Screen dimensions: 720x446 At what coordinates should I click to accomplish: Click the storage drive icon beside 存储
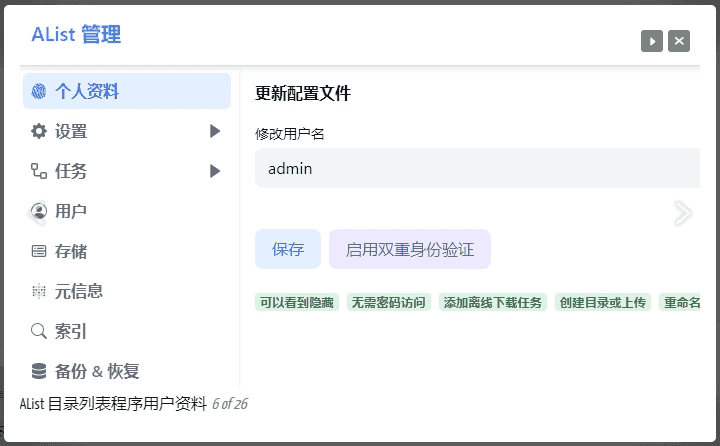pyautogui.click(x=39, y=251)
